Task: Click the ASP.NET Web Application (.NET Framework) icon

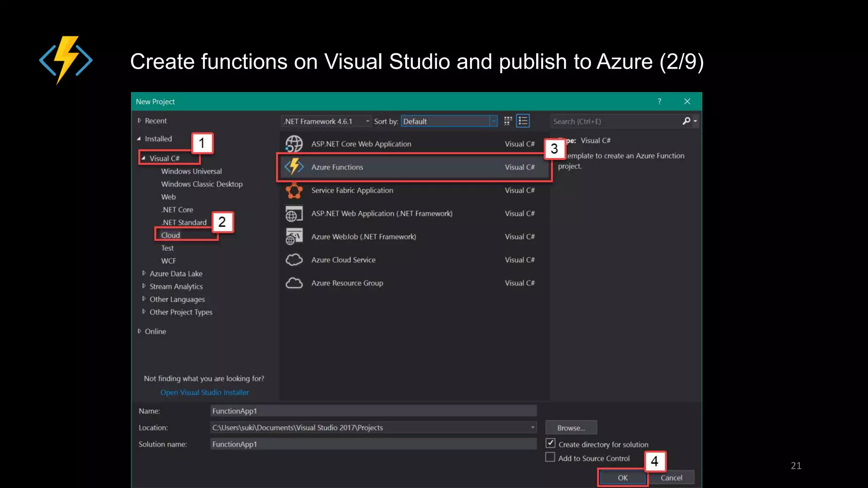Action: click(x=294, y=213)
